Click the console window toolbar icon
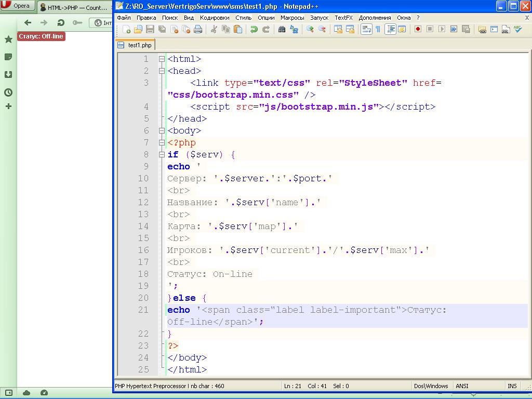Screen dimensions: 532x399 tap(494, 30)
